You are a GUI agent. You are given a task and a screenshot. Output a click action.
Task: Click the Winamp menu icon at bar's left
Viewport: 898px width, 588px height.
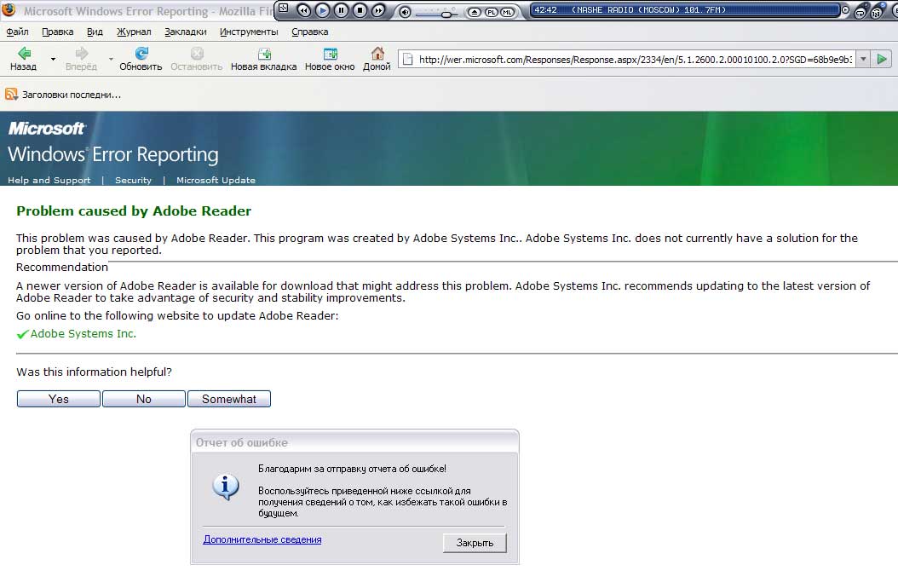pyautogui.click(x=283, y=8)
